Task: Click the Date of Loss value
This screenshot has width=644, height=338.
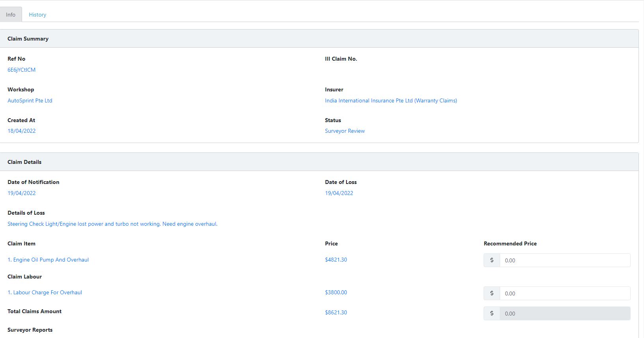Action: pyautogui.click(x=339, y=193)
